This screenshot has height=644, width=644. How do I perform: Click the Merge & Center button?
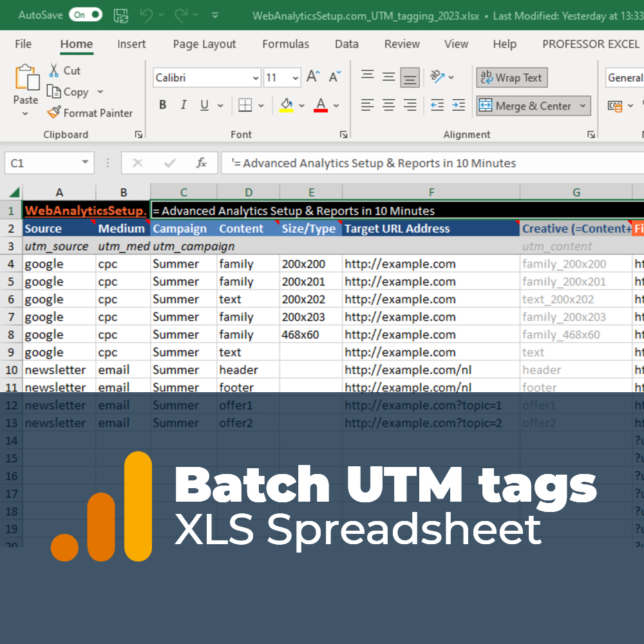coord(526,106)
